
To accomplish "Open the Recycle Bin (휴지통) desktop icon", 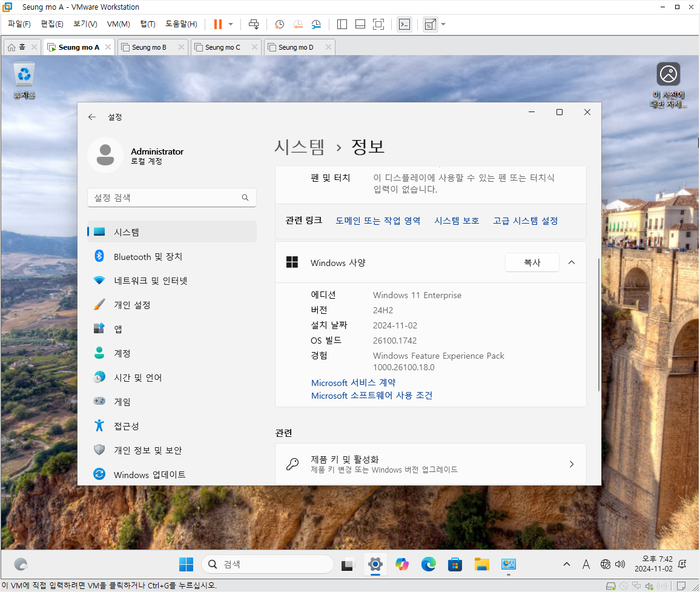I will tap(24, 81).
